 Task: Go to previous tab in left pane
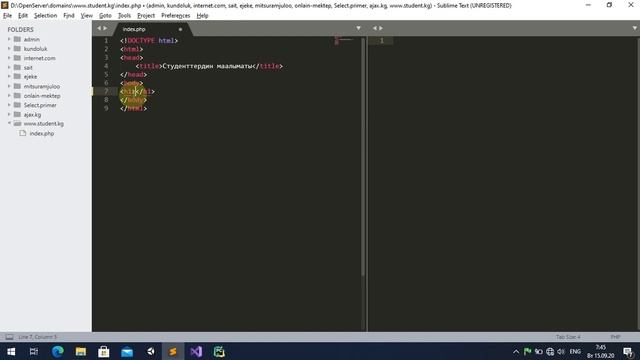click(x=99, y=28)
